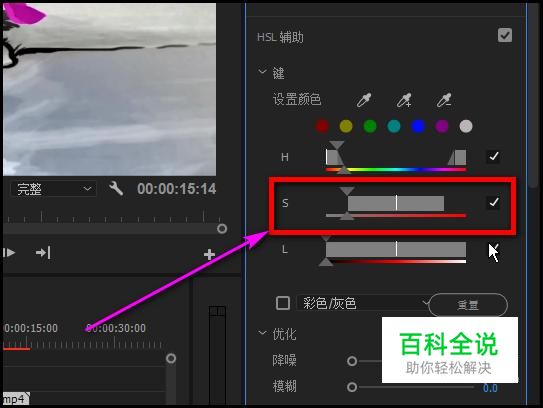The image size is (543, 408).
Task: Click the plus button editor icon
Action: [x=209, y=255]
